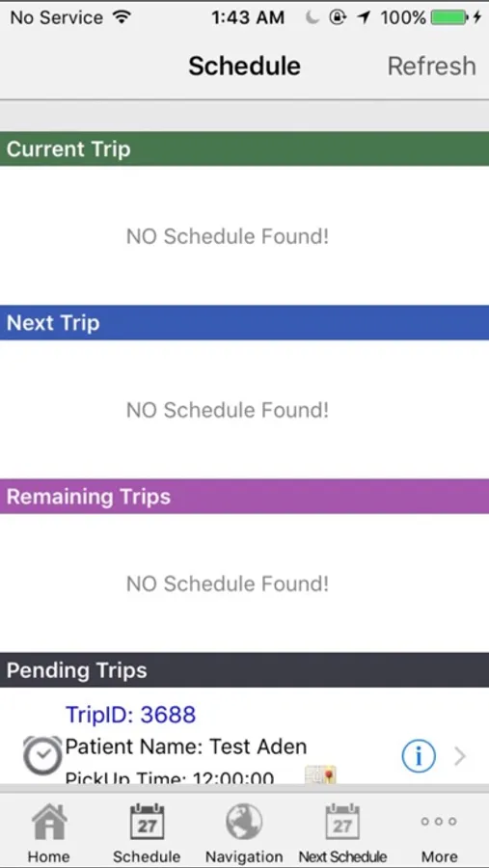Select the Next Schedule calendar icon

click(342, 823)
